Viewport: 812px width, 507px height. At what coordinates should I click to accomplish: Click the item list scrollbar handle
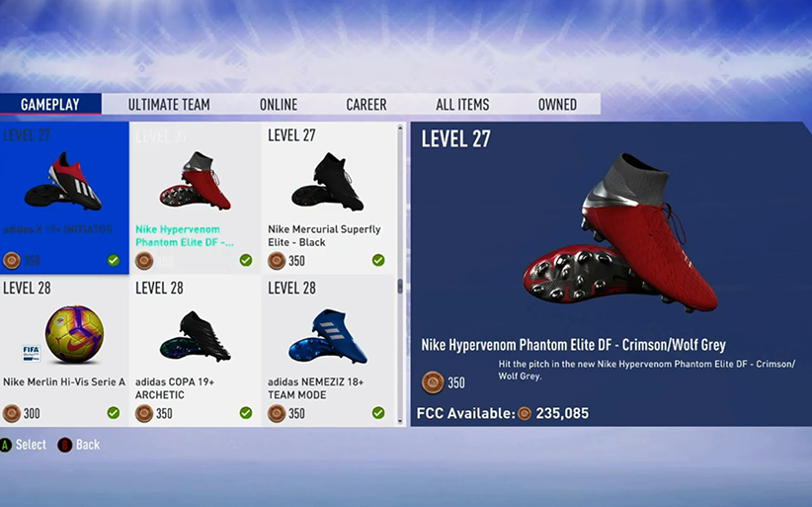(400, 287)
